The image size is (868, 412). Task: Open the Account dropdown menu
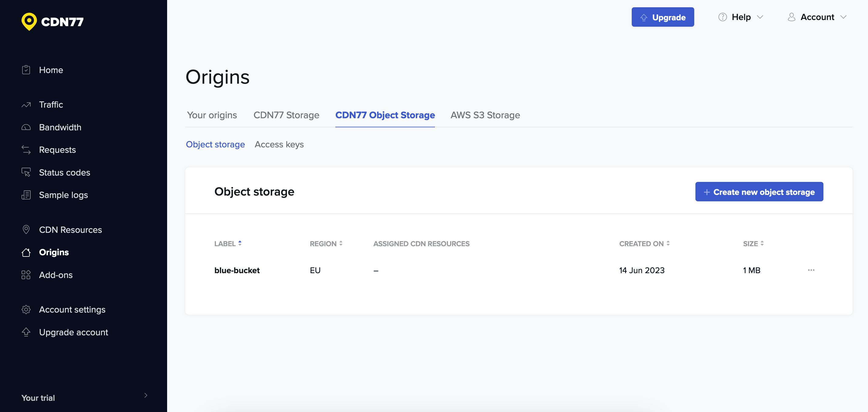[817, 17]
